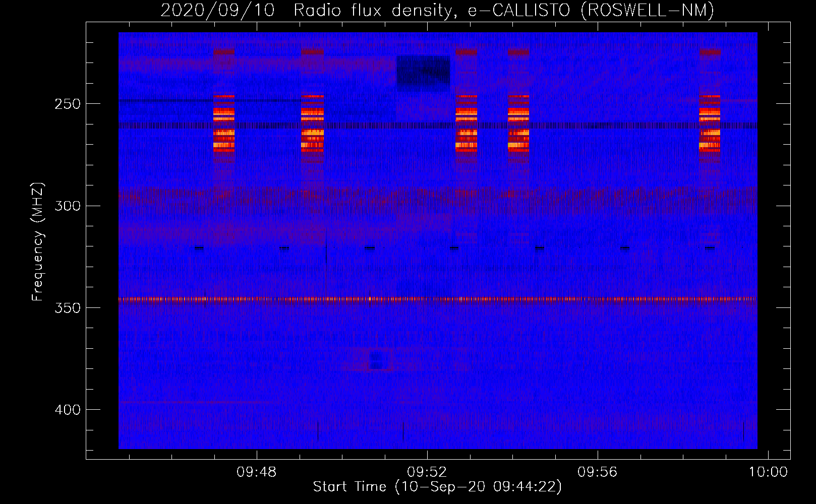Click the bright horizontal interference line near 350 MHz
Image resolution: width=816 pixels, height=504 pixels.
tap(438, 299)
